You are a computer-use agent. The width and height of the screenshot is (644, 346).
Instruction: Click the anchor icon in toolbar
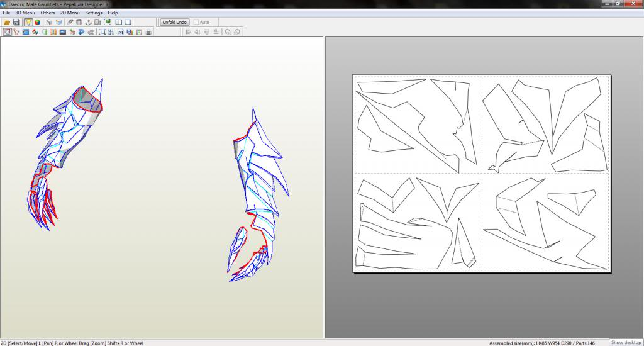click(88, 22)
